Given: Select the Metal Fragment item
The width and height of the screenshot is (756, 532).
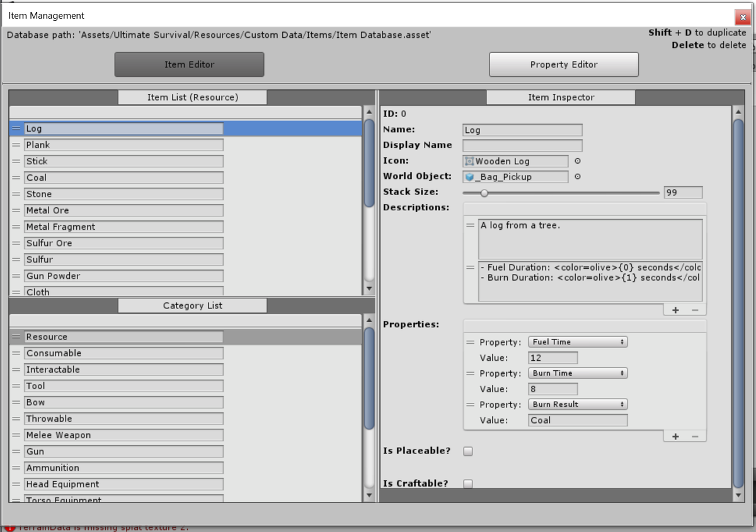Looking at the screenshot, I should click(123, 227).
